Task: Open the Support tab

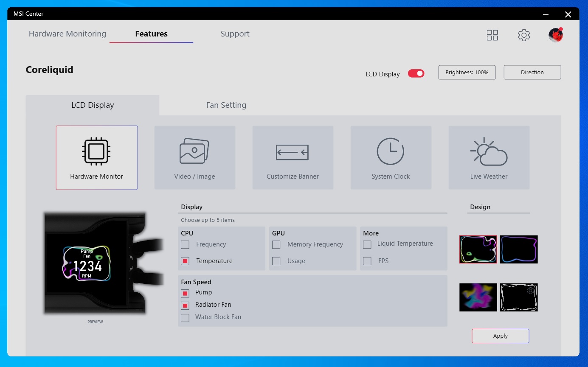Action: pos(235,34)
